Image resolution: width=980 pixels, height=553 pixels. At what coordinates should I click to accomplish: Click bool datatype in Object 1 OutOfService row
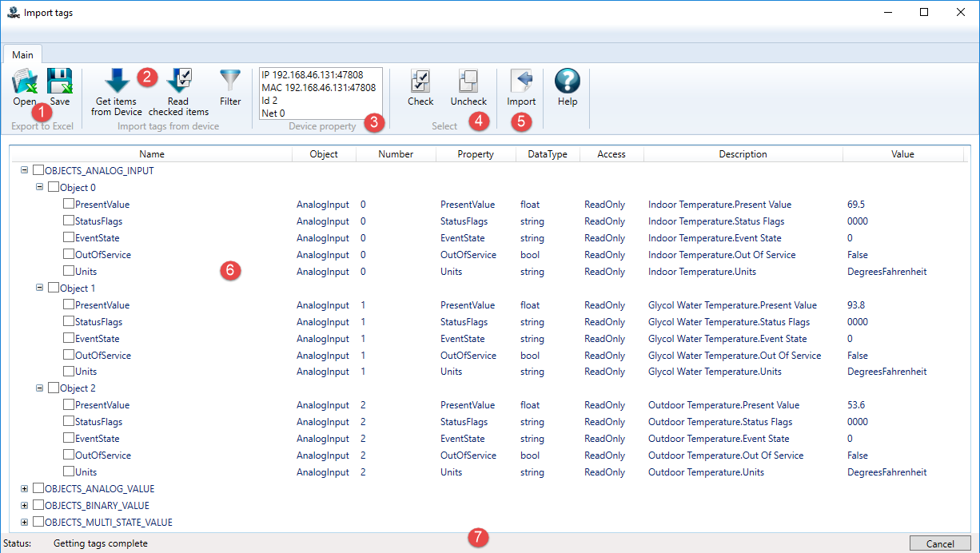[529, 356]
